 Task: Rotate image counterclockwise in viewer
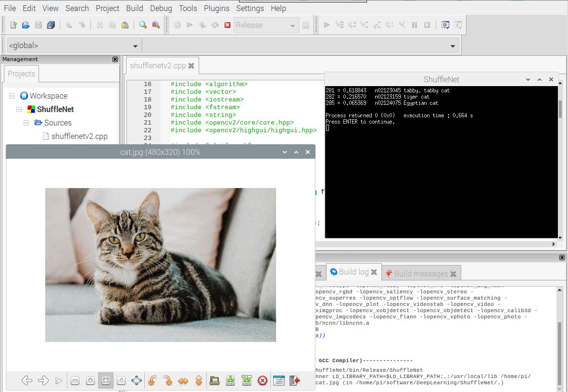point(152,381)
